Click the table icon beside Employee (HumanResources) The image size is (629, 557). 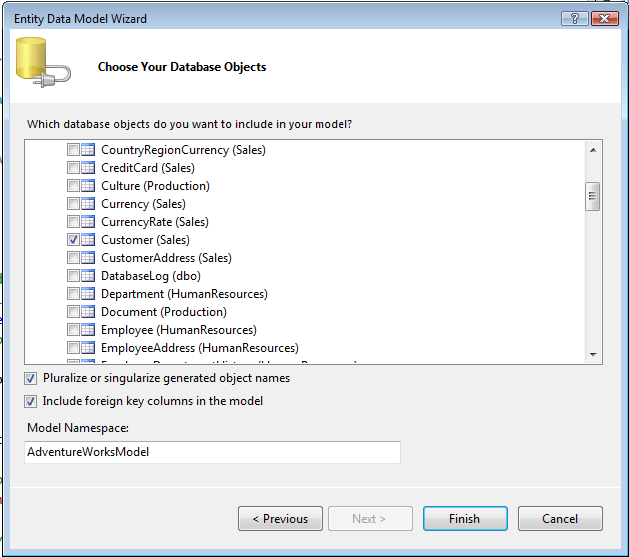coord(88,330)
